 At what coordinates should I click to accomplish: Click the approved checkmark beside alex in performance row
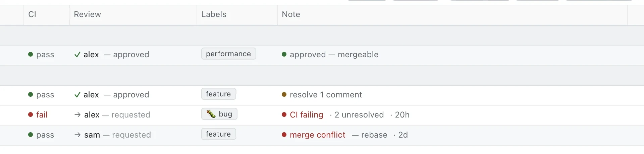click(77, 55)
